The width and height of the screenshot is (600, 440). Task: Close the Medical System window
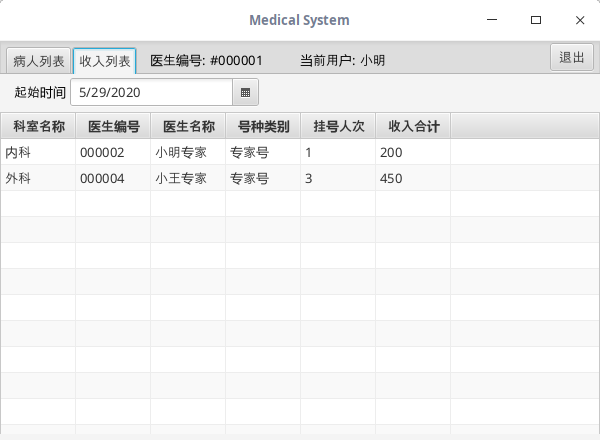[x=580, y=20]
